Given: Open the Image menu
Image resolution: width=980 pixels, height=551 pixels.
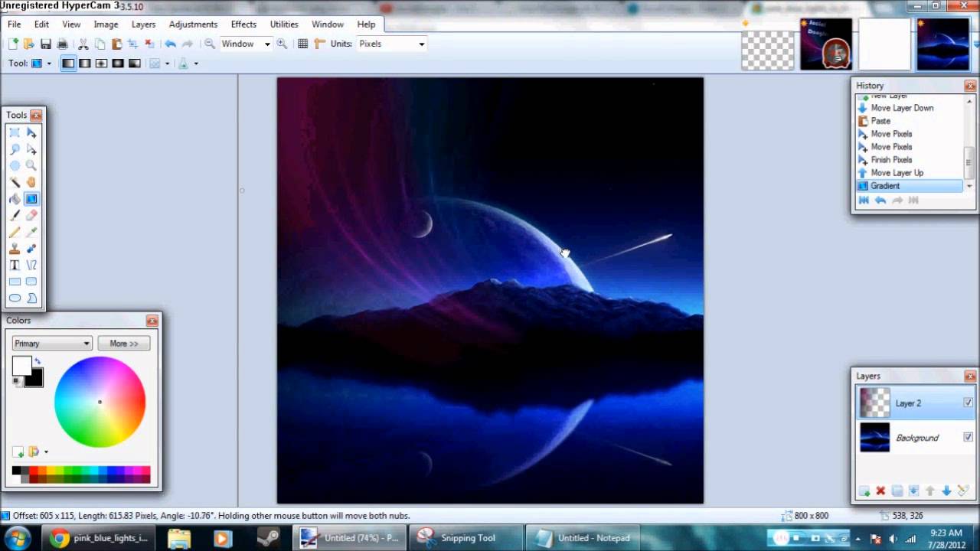Looking at the screenshot, I should point(106,24).
